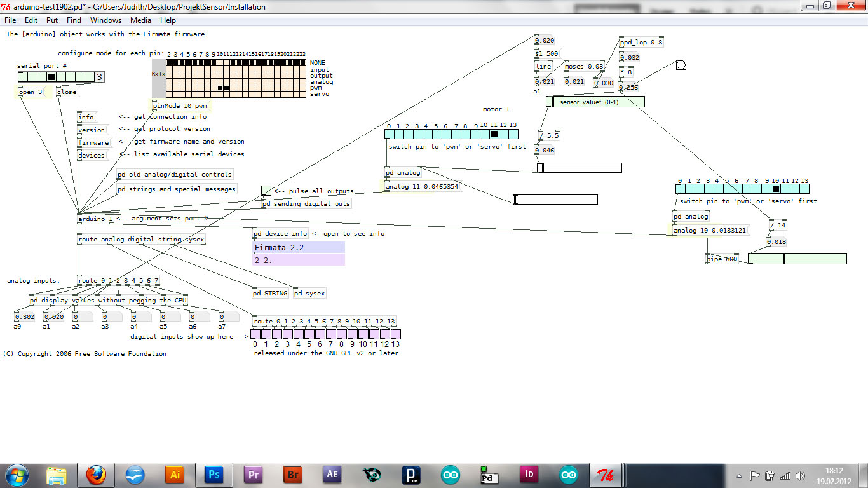The height and width of the screenshot is (488, 868).
Task: Trigger the 'pulse all outputs' bang box
Action: click(266, 191)
